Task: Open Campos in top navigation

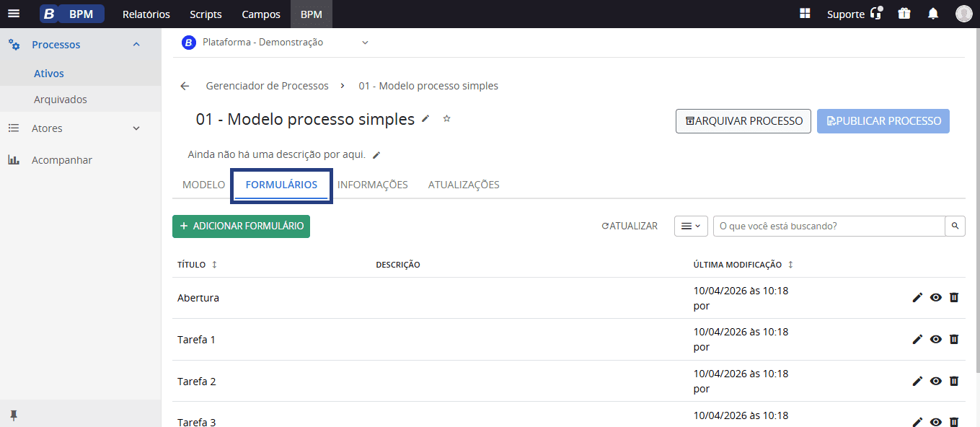Action: [261, 14]
